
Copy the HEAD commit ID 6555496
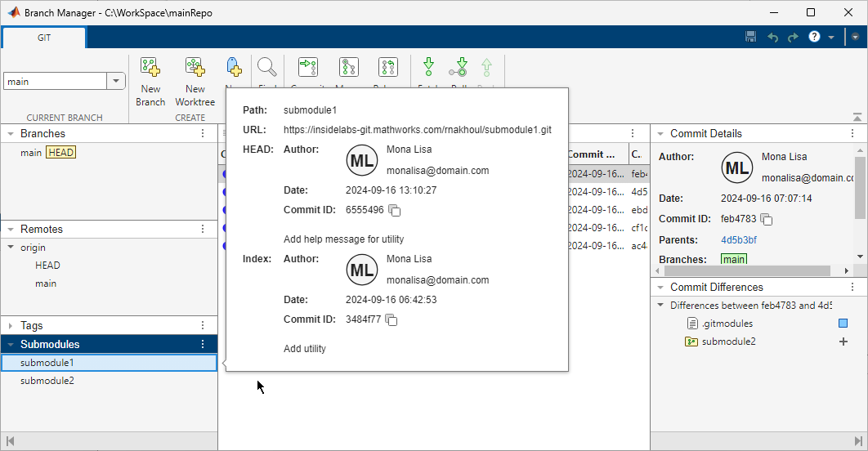pos(395,211)
